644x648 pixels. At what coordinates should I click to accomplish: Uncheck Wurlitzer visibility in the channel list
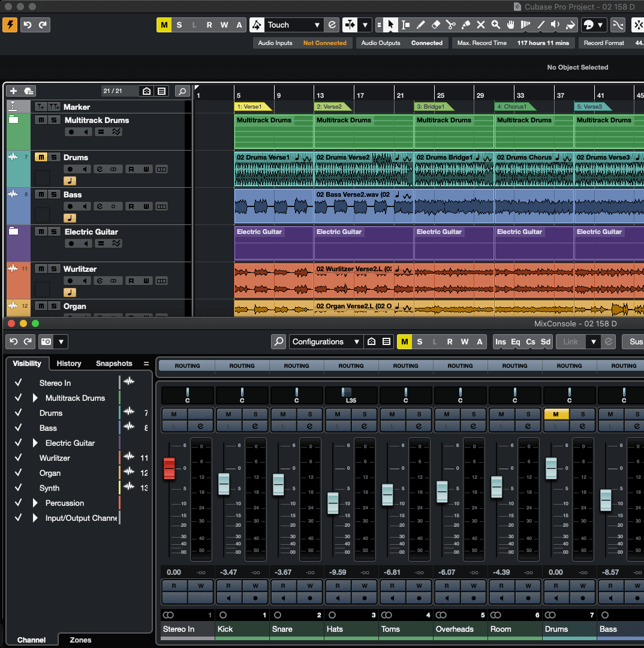[x=19, y=458]
